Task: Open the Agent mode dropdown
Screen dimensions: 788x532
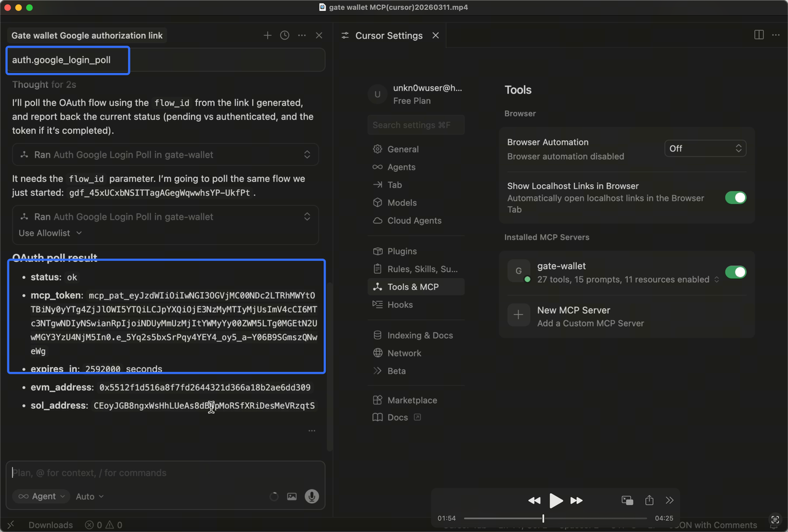Action: (42, 496)
